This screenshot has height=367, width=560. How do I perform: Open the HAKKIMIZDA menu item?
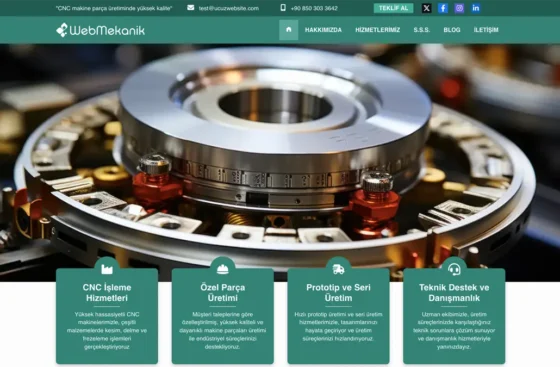click(323, 30)
